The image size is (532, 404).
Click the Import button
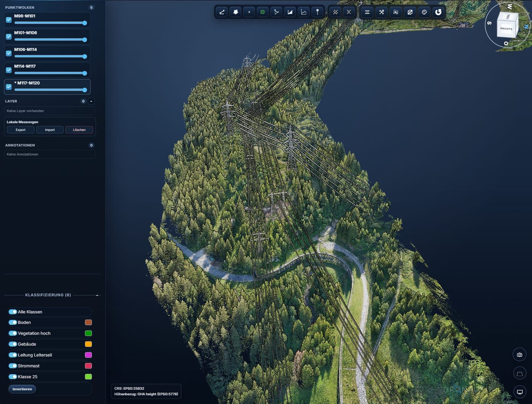(50, 130)
